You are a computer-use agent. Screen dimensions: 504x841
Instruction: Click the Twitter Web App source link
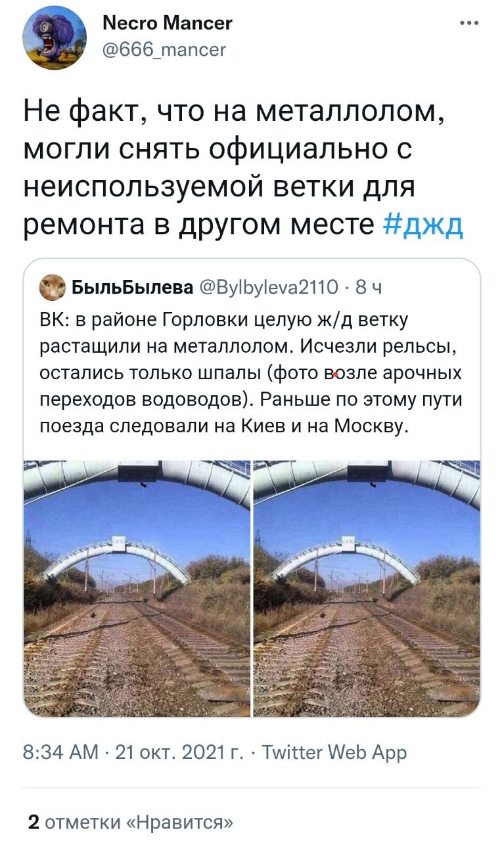(334, 752)
